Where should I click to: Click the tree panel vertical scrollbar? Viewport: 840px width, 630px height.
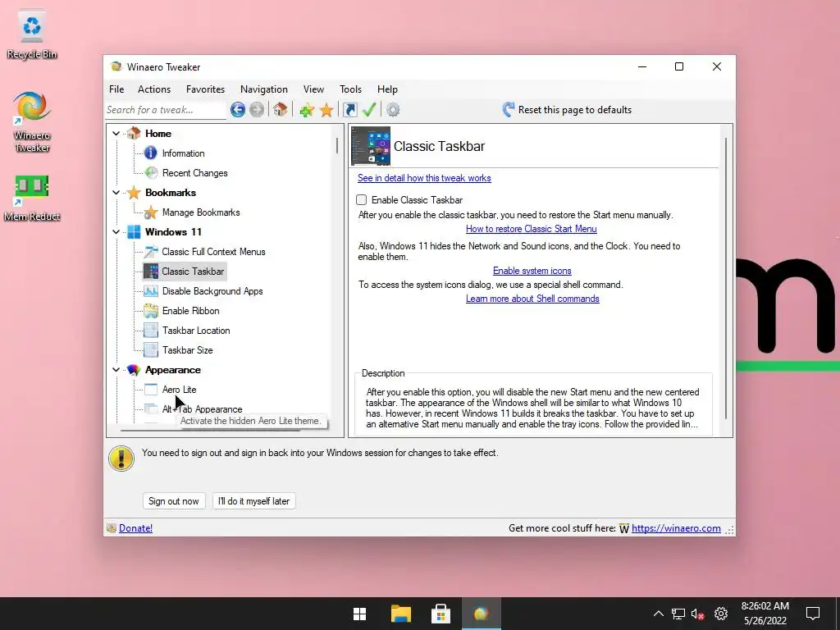[x=337, y=145]
